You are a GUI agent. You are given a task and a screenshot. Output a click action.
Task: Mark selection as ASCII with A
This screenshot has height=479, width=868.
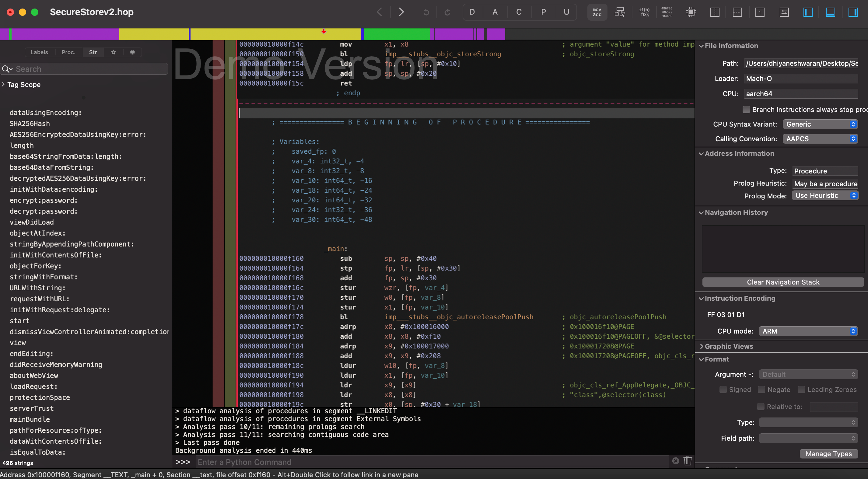click(x=495, y=12)
